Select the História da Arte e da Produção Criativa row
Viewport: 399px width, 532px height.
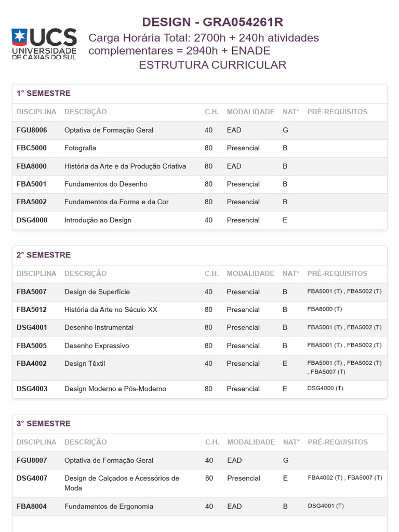click(x=199, y=166)
